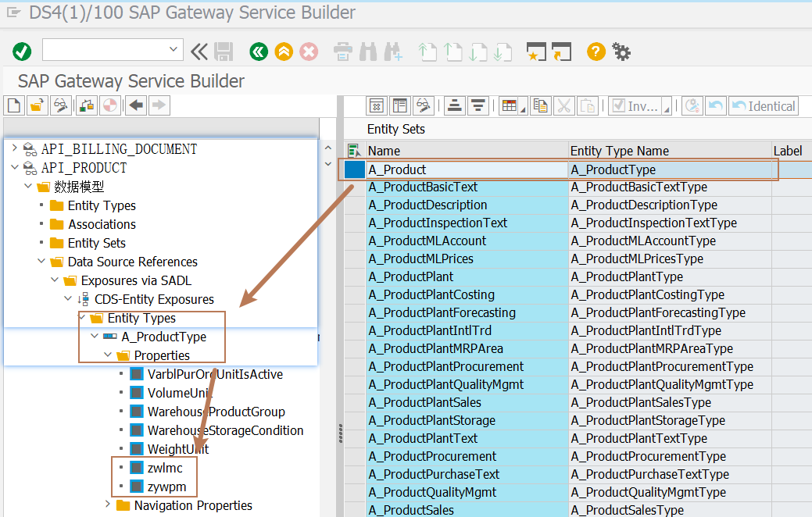Image resolution: width=812 pixels, height=517 pixels.
Task: Open Customize Local Layout gear icon
Action: (621, 52)
